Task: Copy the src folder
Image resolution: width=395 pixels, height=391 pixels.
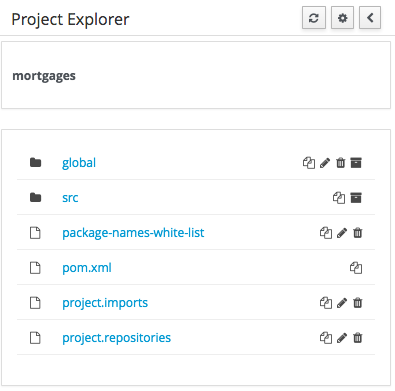Action: pyautogui.click(x=339, y=198)
